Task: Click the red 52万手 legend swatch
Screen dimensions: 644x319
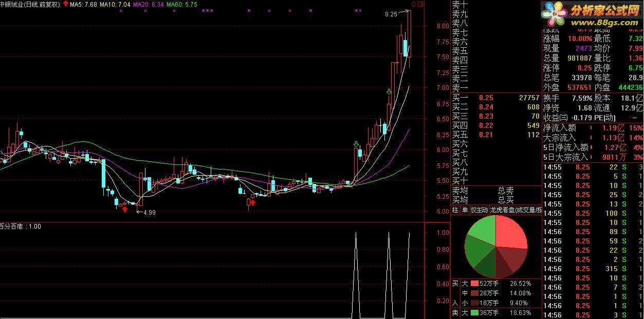Action: pos(474,283)
